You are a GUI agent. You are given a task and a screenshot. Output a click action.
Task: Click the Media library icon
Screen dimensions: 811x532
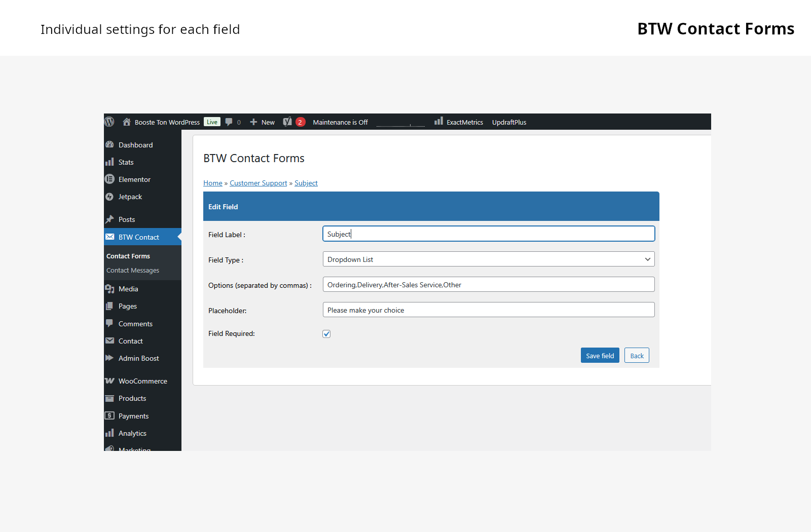109,289
